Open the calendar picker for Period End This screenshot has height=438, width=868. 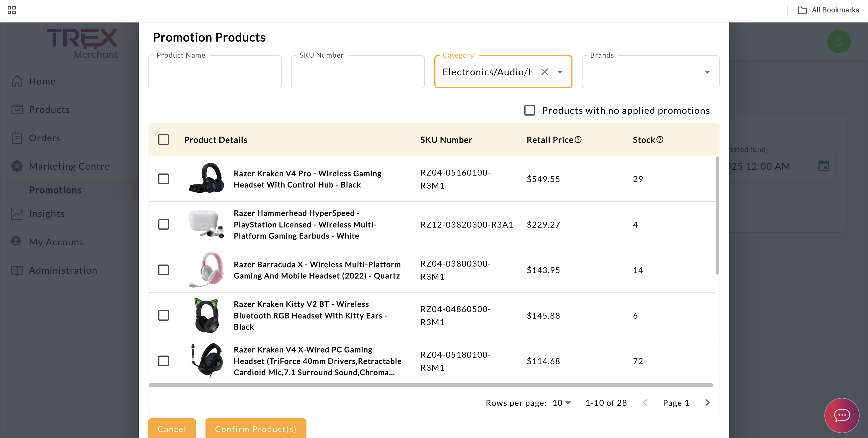click(823, 166)
